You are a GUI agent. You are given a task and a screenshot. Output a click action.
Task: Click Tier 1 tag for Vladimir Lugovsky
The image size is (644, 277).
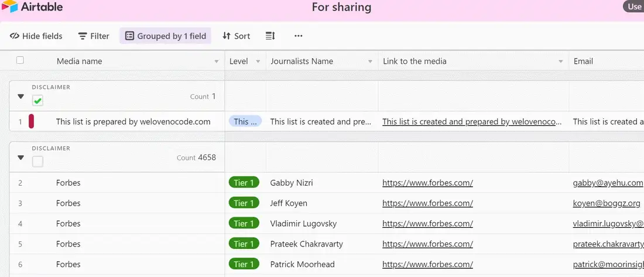click(x=244, y=224)
